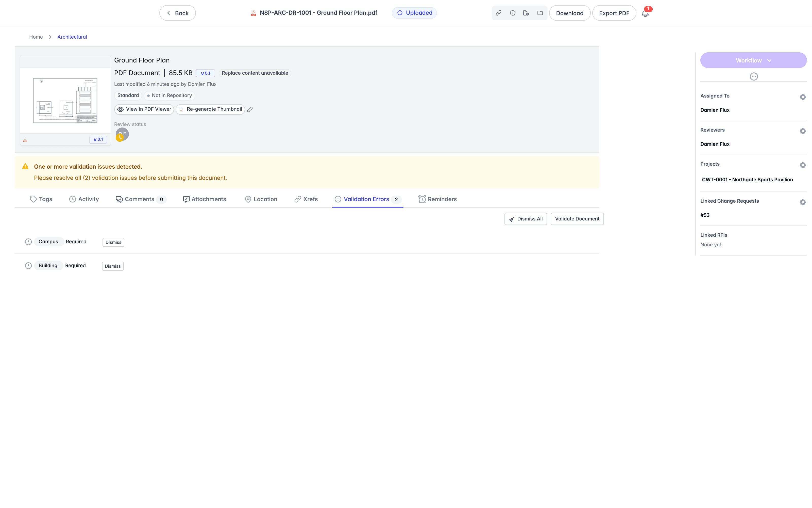Edit Assigned To via gear icon

click(803, 97)
